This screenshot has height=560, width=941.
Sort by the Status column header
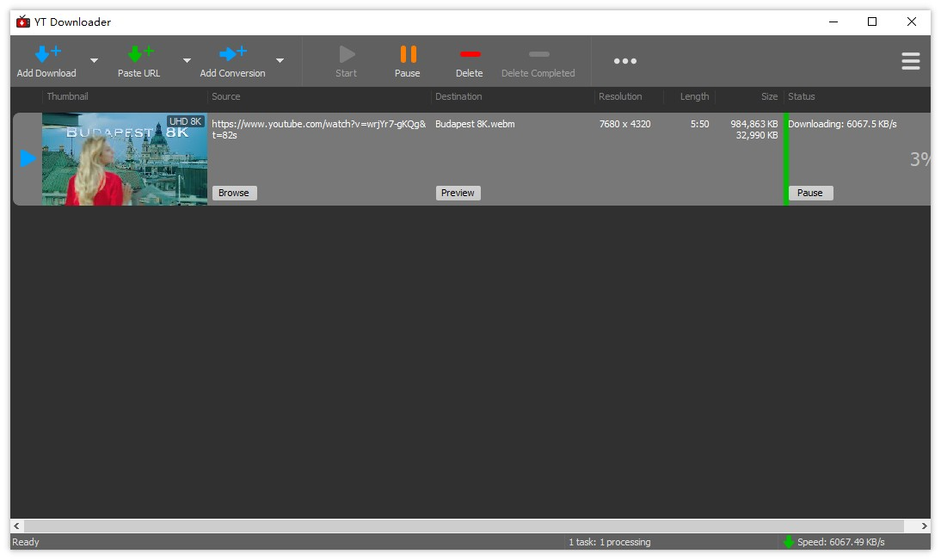pyautogui.click(x=801, y=96)
